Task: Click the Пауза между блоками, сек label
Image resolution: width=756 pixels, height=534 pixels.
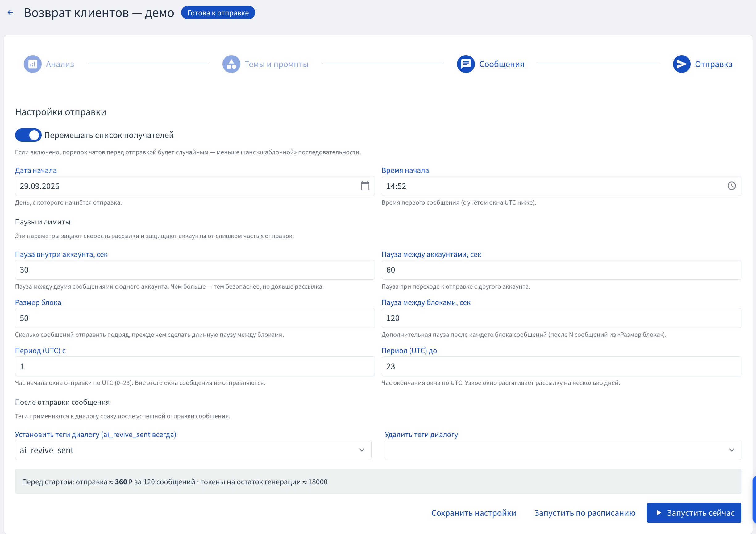Action: (426, 302)
